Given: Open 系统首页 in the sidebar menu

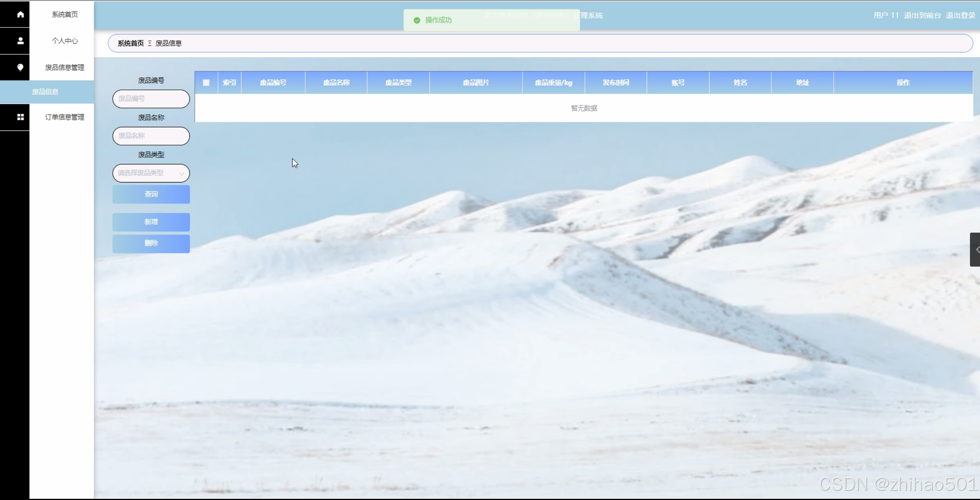Looking at the screenshot, I should (64, 14).
